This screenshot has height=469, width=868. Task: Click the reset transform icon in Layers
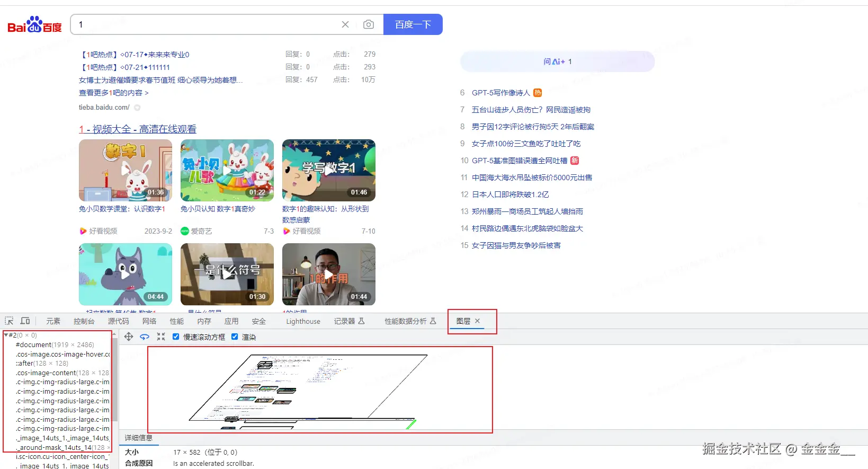[161, 337]
